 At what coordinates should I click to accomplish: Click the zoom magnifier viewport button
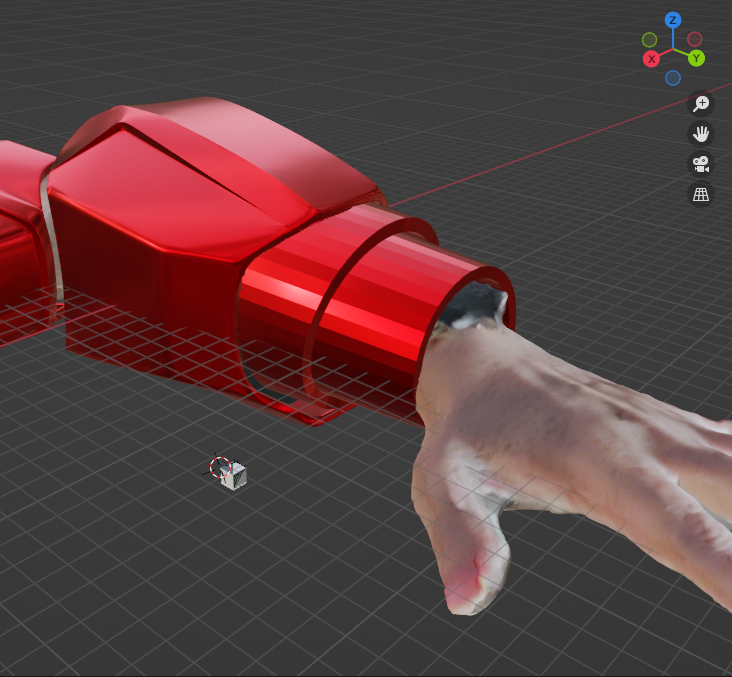pos(701,104)
